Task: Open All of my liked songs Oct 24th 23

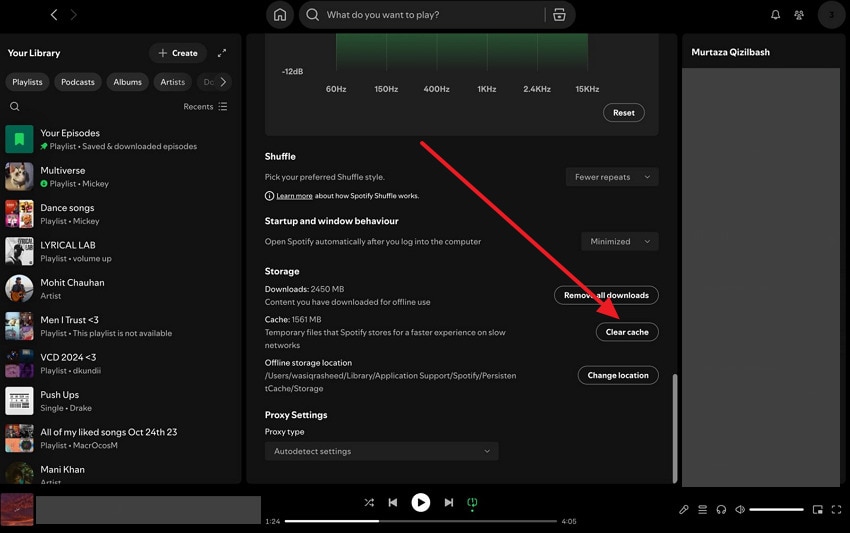Action: (x=120, y=439)
